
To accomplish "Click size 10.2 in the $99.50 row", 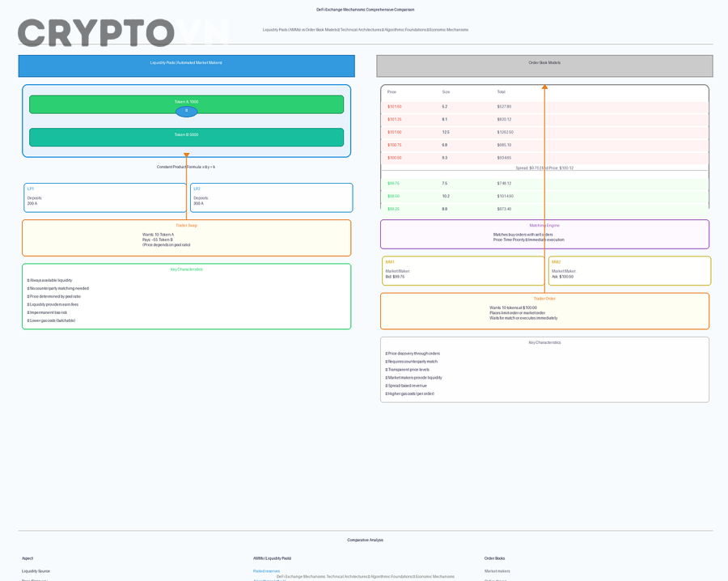I will click(x=446, y=196).
